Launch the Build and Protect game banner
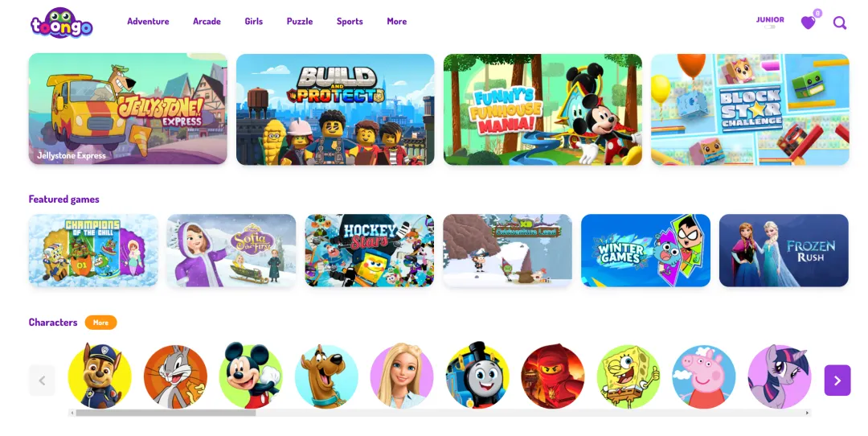Image resolution: width=868 pixels, height=436 pixels. point(335,109)
